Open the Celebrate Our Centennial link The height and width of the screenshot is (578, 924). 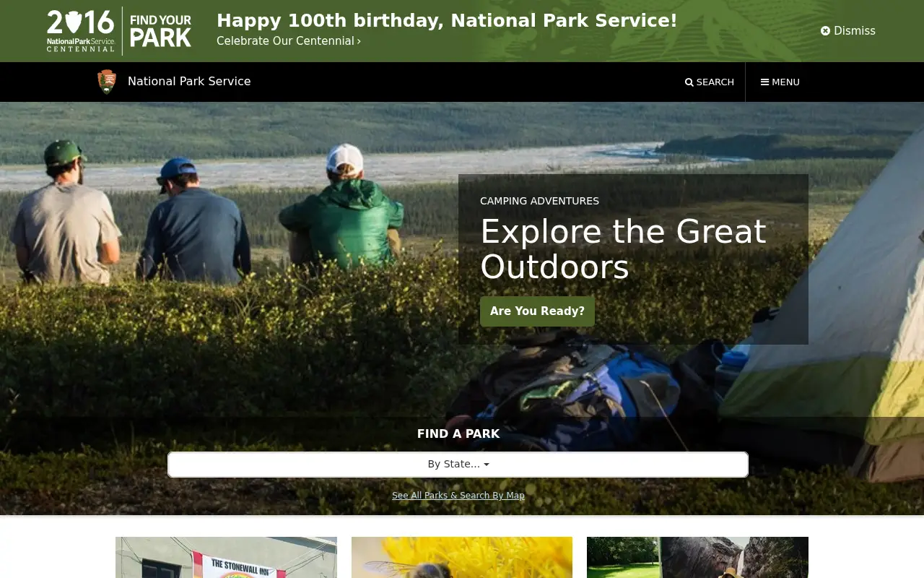(289, 41)
